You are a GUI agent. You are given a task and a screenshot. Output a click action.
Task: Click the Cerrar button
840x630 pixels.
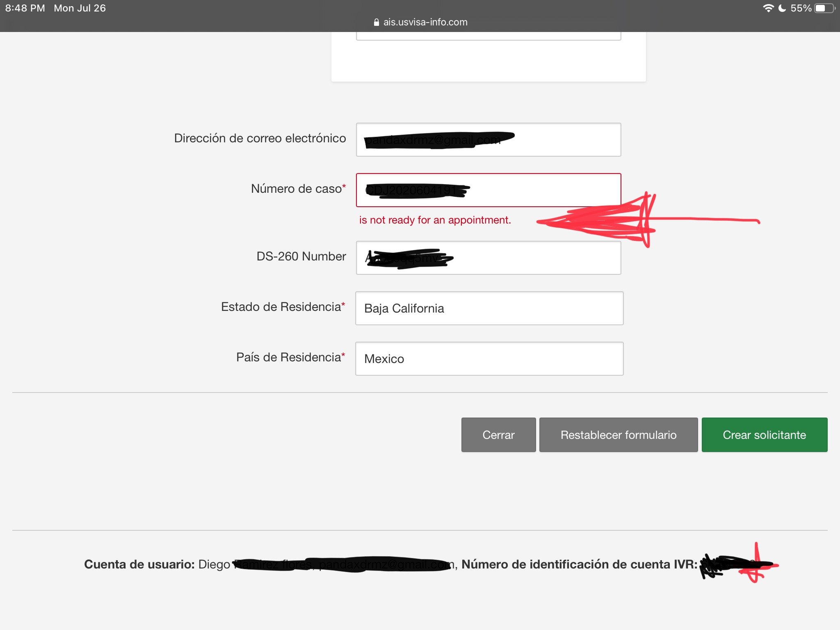click(498, 435)
